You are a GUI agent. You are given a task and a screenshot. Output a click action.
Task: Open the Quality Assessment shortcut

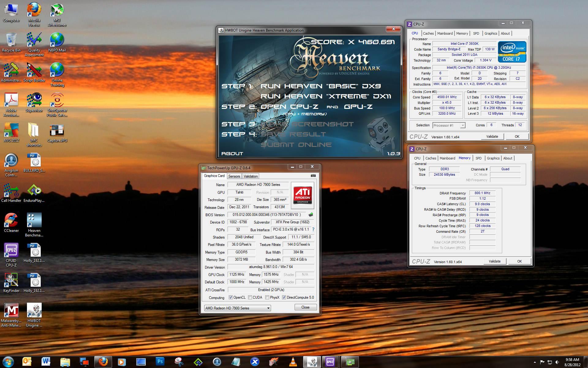34,44
